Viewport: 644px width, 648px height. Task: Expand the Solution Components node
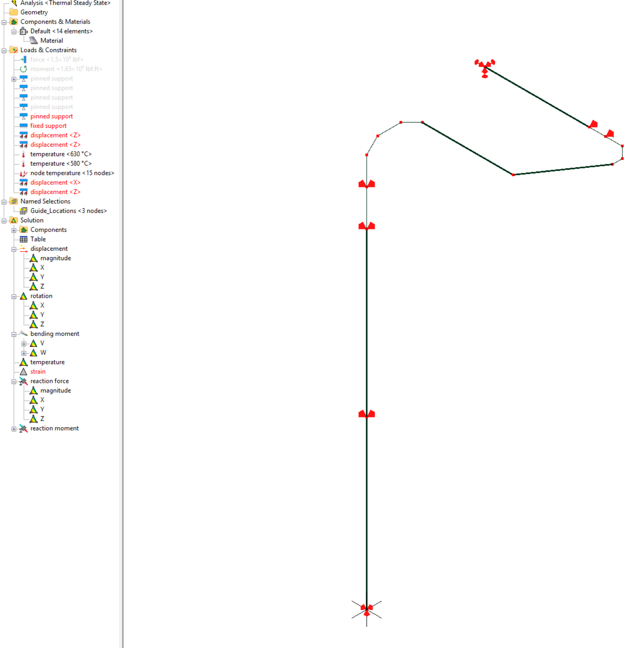coord(14,230)
